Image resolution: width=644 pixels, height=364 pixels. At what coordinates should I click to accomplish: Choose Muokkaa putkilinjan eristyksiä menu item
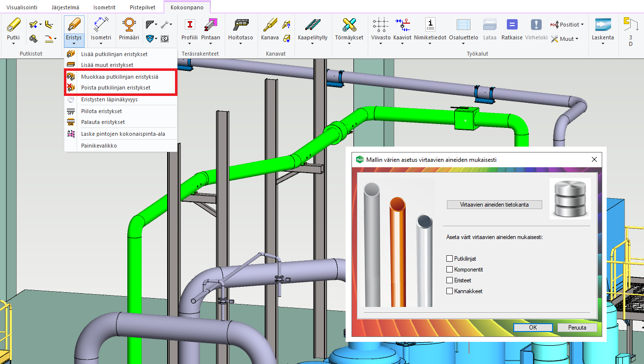click(119, 77)
